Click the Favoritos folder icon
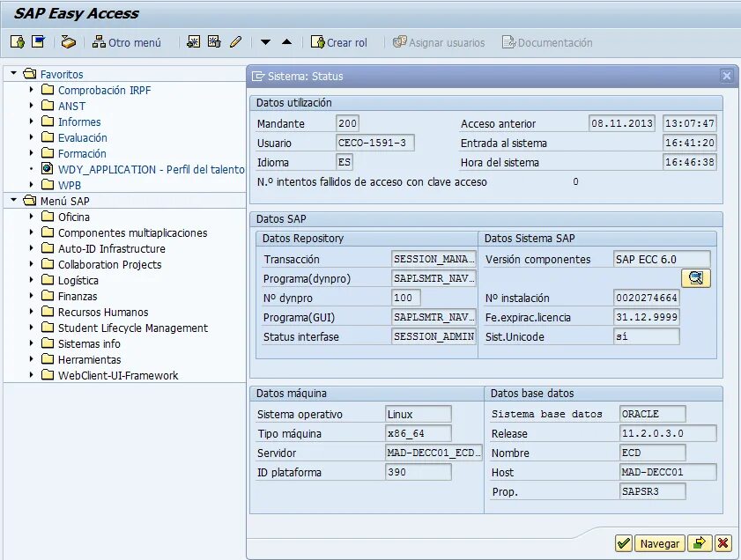 29,74
